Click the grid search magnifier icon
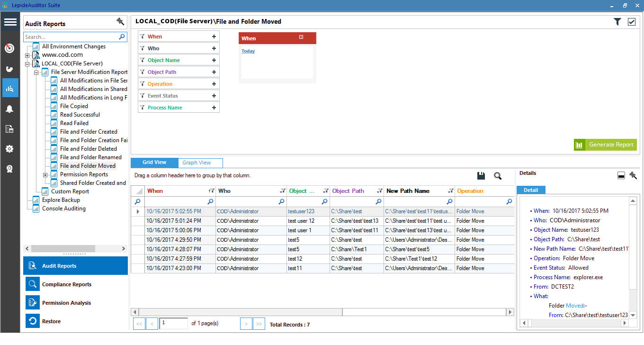 point(498,176)
